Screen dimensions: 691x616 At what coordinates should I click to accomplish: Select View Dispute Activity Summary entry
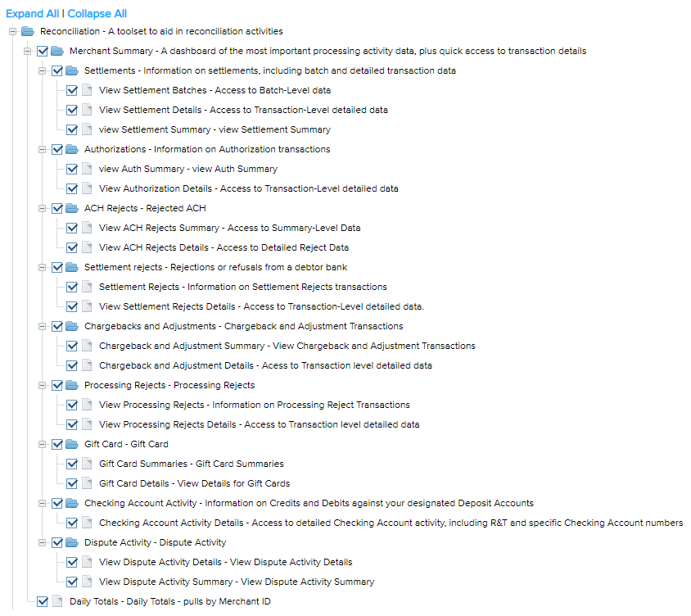(x=236, y=582)
